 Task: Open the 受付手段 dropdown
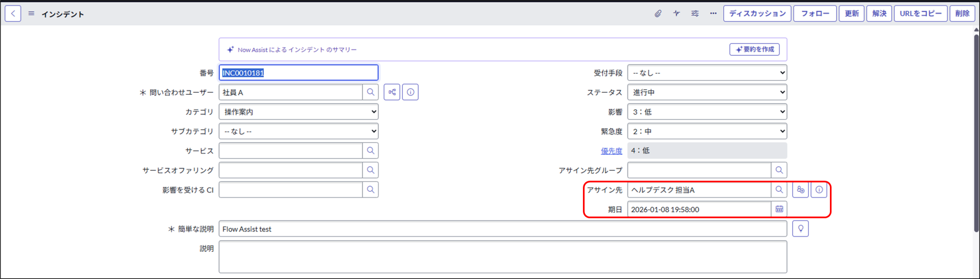707,73
